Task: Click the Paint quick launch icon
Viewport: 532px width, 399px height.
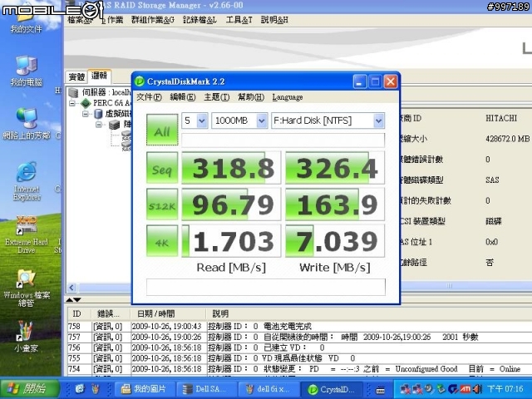Action: (96, 389)
